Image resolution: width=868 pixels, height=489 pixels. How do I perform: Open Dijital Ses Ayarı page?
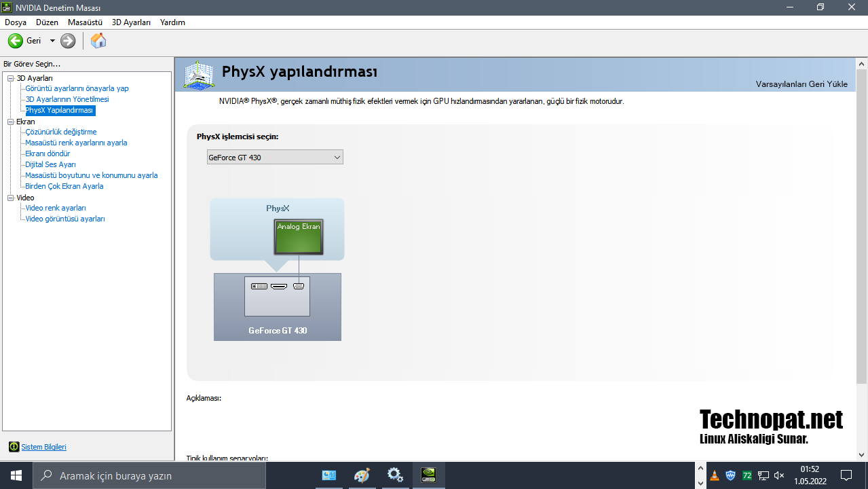(50, 164)
